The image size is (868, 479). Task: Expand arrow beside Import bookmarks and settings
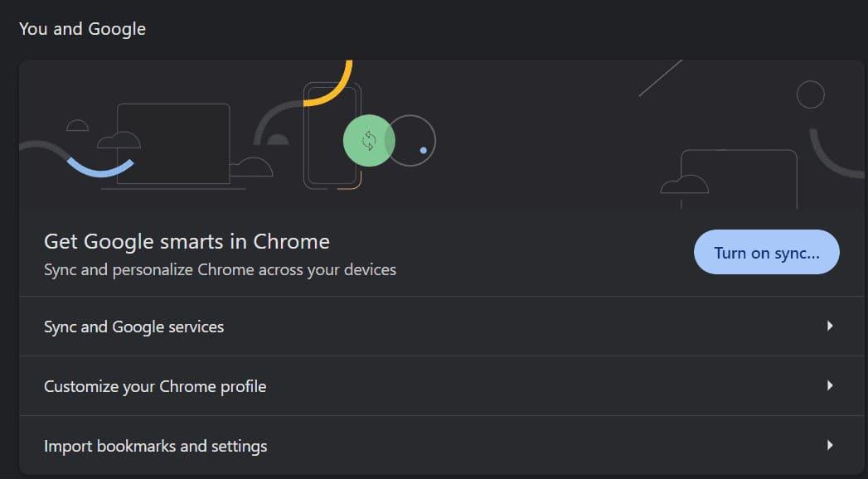829,446
